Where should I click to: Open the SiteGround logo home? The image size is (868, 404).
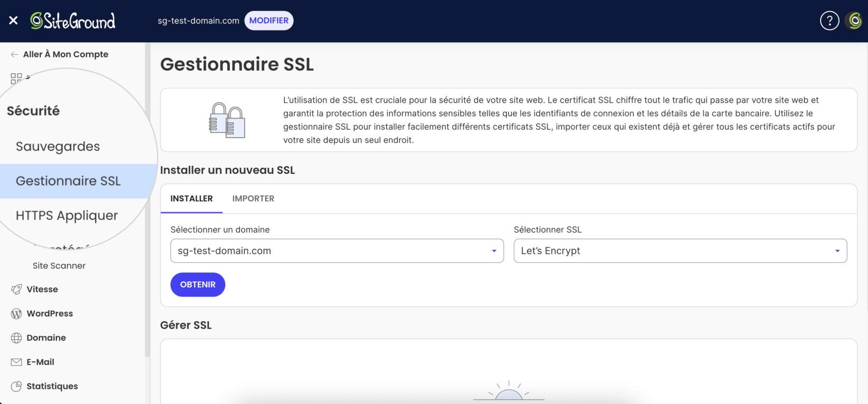coord(73,21)
